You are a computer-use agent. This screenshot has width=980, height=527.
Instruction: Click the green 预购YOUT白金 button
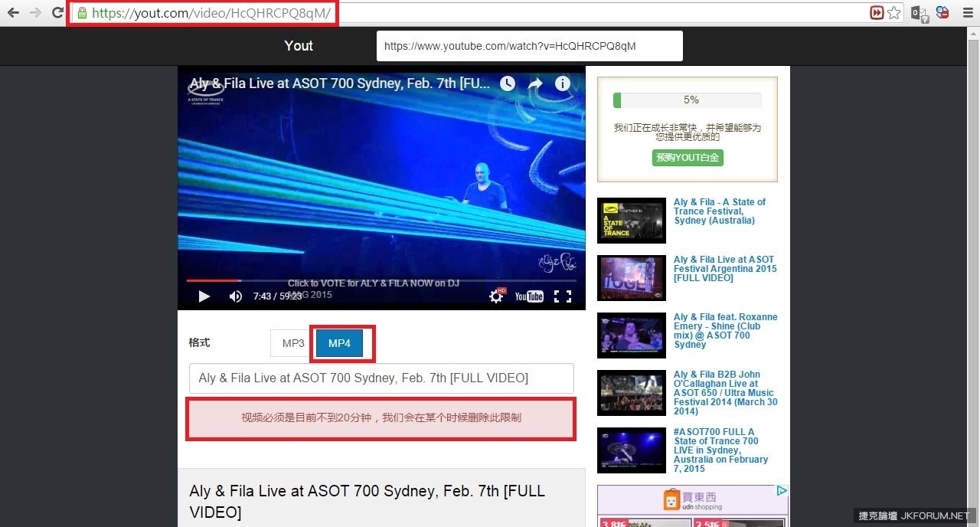688,158
